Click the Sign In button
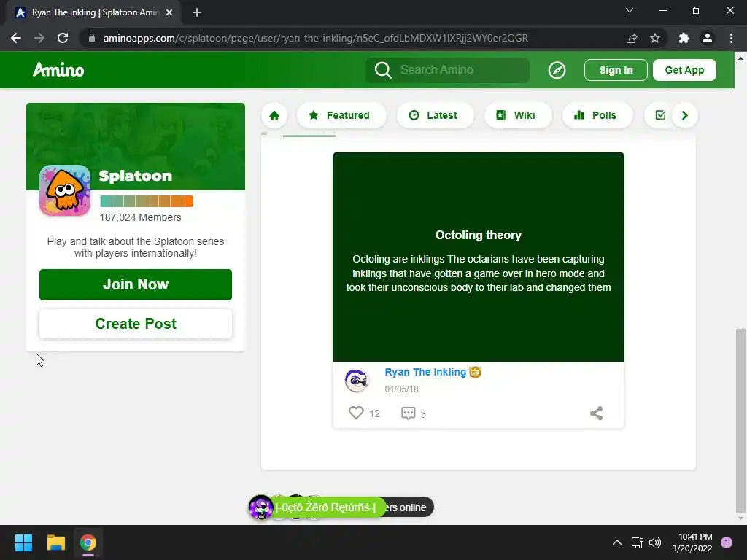747x560 pixels. [616, 70]
